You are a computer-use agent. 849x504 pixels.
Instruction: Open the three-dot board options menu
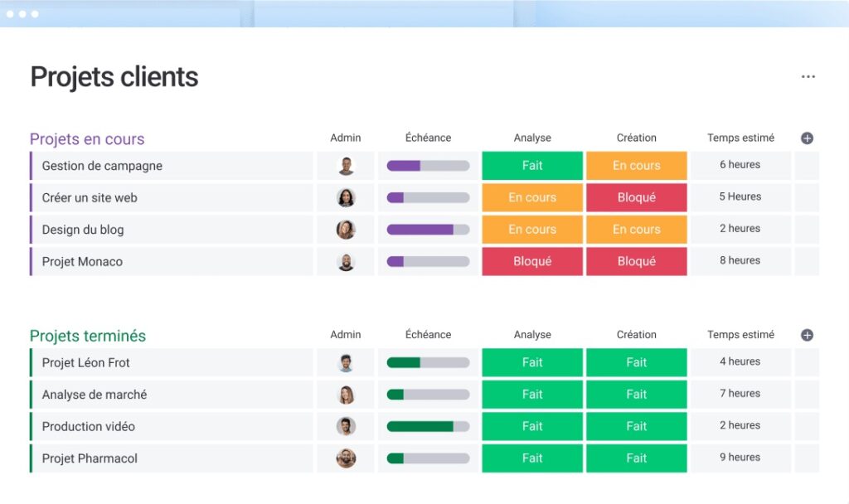808,77
